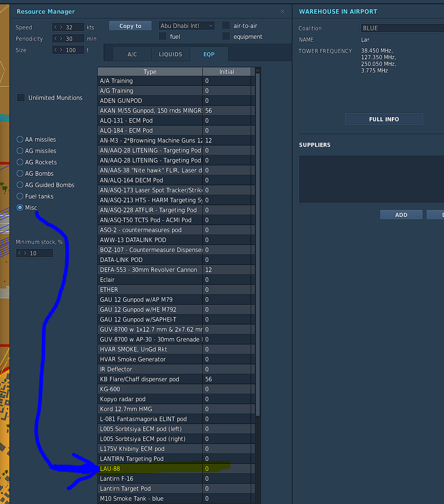The image size is (444, 504).
Task: Open the Coalition BLUE dropdown
Action: [x=402, y=28]
